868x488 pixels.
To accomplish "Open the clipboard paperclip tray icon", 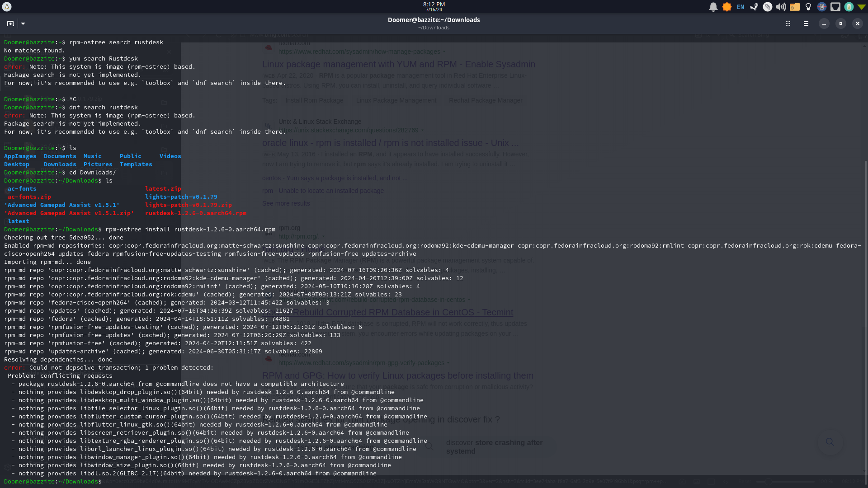I will (x=768, y=7).
